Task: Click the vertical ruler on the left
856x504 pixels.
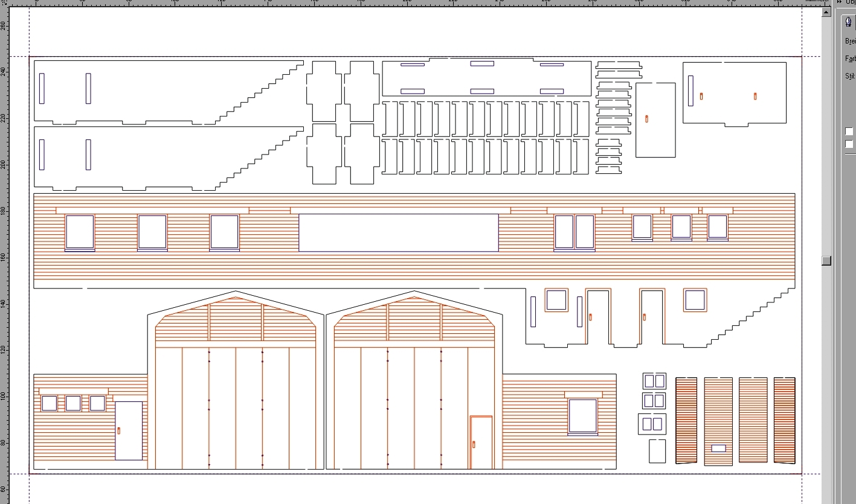Action: (x=4, y=241)
